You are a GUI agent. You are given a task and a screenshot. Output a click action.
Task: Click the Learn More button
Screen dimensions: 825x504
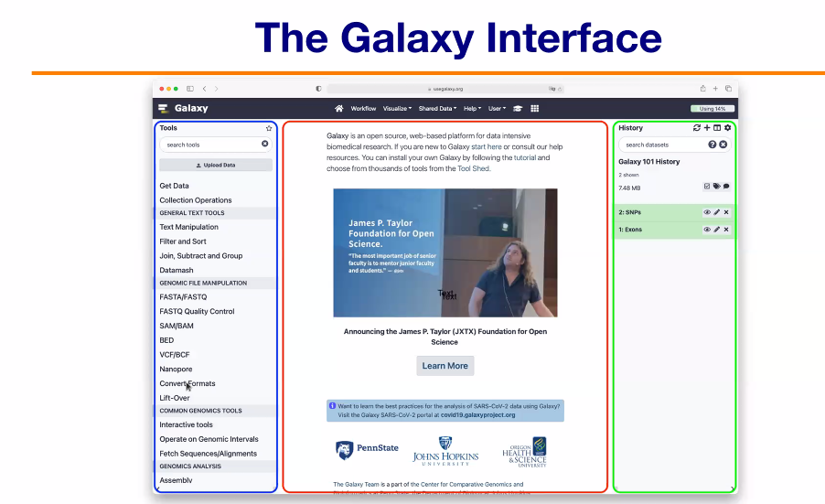tap(445, 366)
